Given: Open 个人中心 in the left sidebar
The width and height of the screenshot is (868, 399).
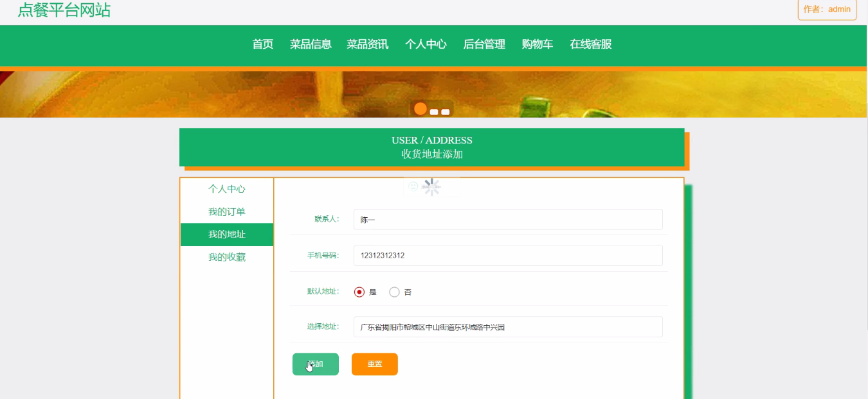Looking at the screenshot, I should coord(226,190).
